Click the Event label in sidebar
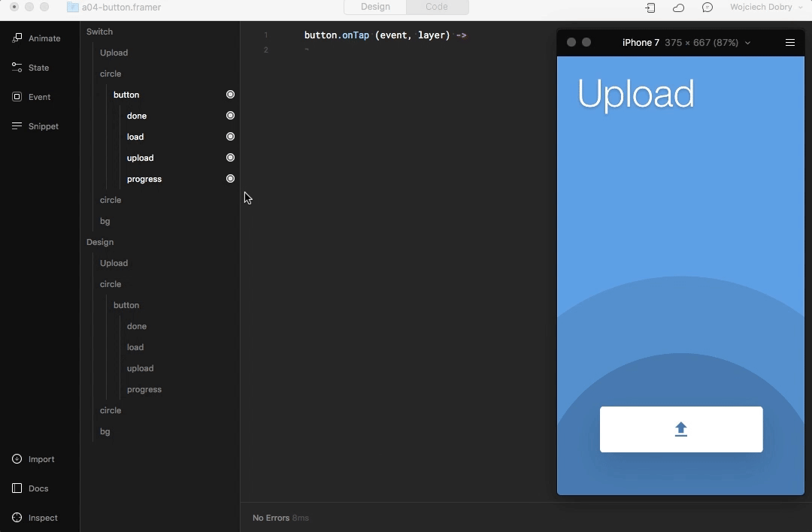The image size is (812, 532). [39, 97]
